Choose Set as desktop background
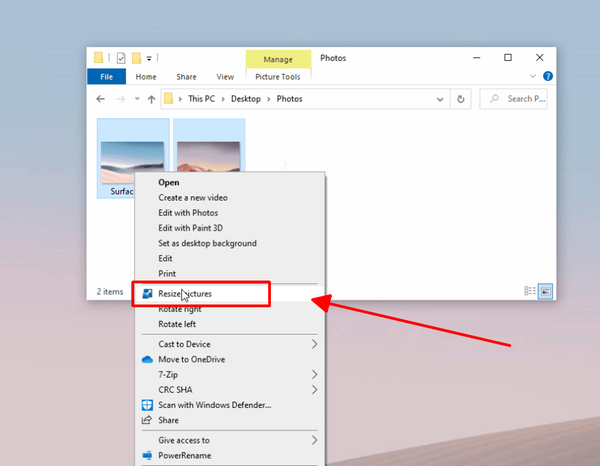 coord(230,243)
